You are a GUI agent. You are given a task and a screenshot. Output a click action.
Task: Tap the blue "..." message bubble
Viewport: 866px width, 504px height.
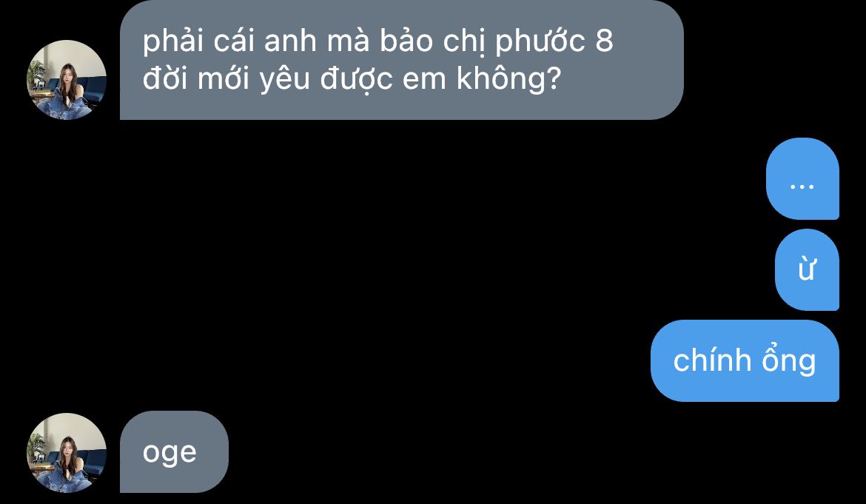pos(802,179)
